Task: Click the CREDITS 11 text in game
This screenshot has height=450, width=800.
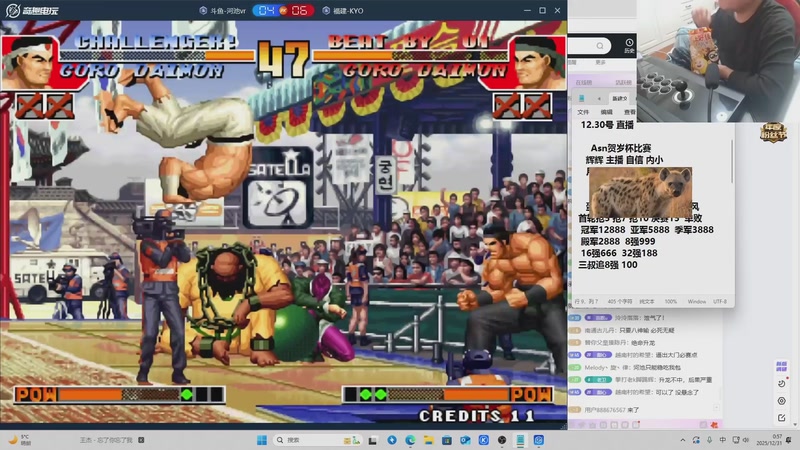Action: coord(477,416)
